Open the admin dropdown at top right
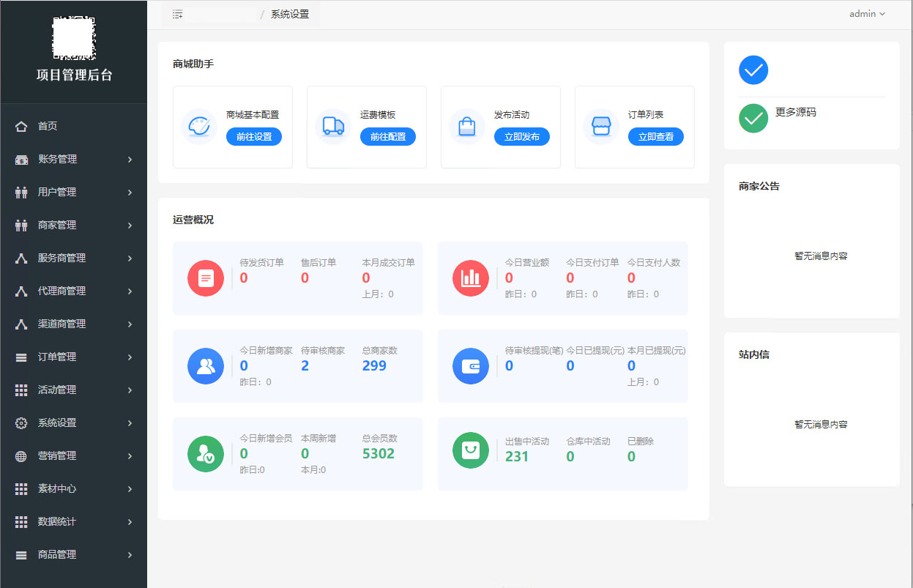This screenshot has width=913, height=588. click(867, 13)
